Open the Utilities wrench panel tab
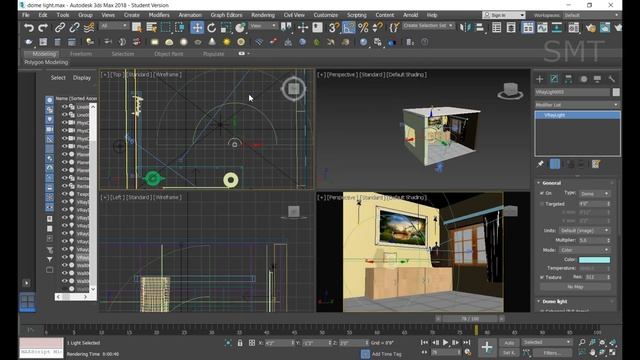640x360 pixels. pos(611,79)
